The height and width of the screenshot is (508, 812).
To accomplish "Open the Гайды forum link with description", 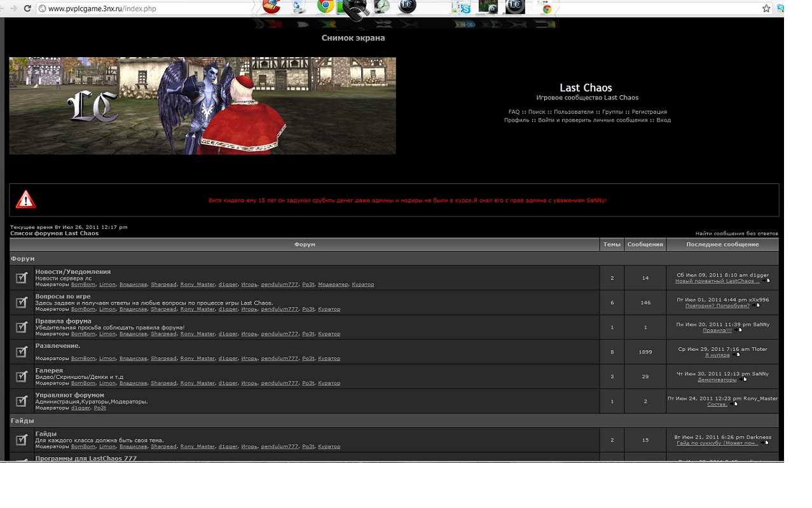I will pyautogui.click(x=46, y=434).
